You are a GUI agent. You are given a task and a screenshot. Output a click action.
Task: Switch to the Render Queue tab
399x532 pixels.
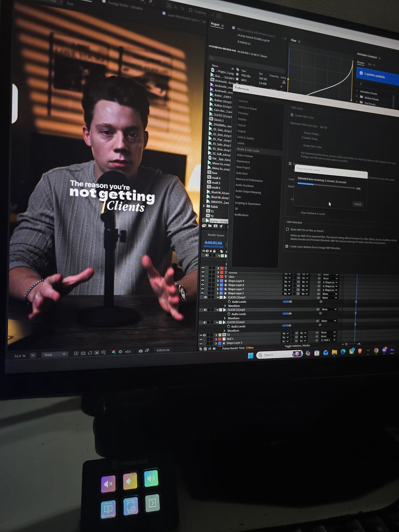point(216,235)
